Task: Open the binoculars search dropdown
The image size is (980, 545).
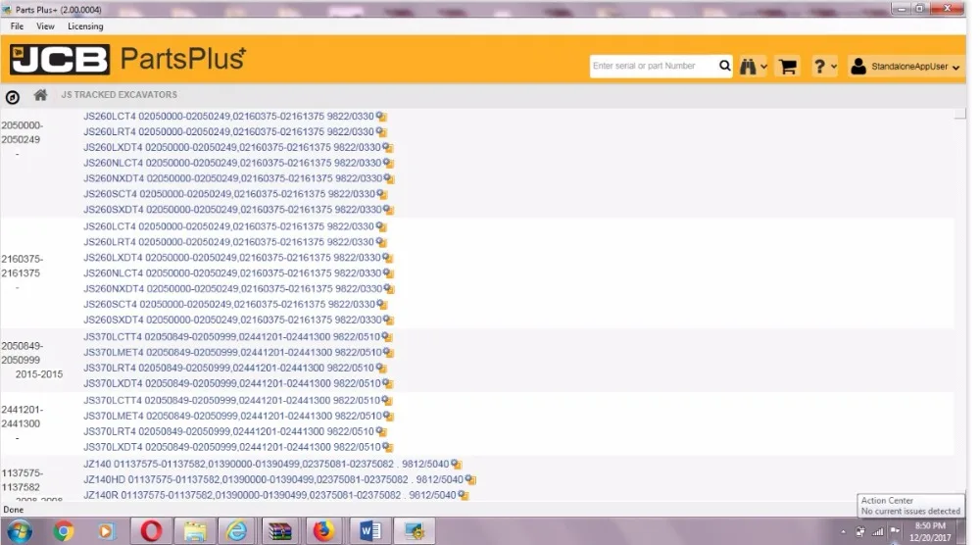Action: coord(753,67)
